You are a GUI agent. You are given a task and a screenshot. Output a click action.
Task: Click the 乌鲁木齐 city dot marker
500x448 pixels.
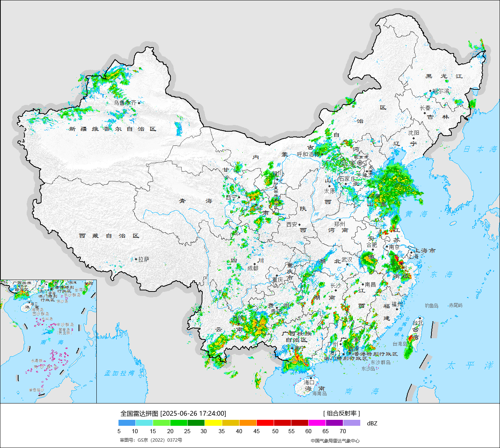[139, 103]
